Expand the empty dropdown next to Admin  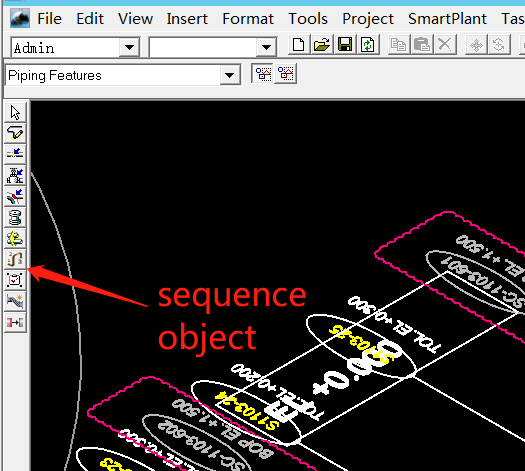(266, 48)
